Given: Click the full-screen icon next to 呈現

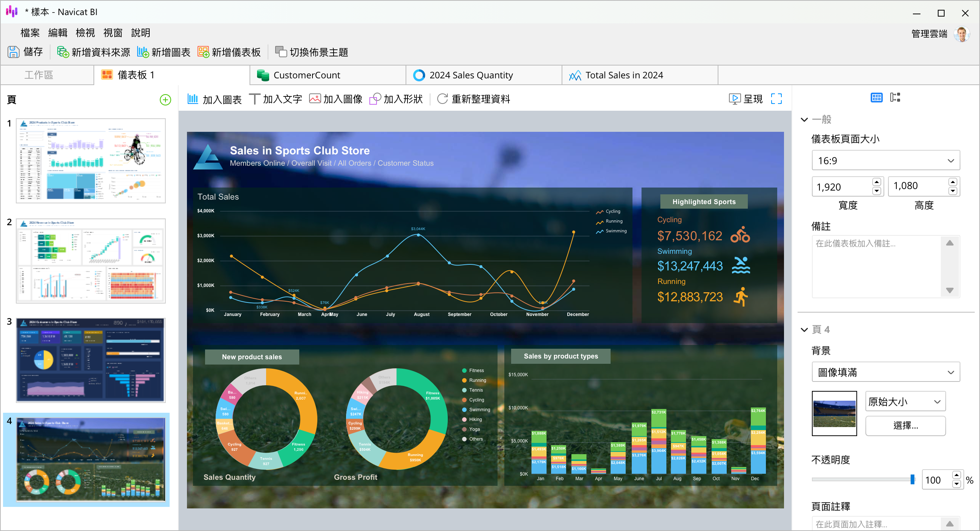Looking at the screenshot, I should tap(776, 99).
